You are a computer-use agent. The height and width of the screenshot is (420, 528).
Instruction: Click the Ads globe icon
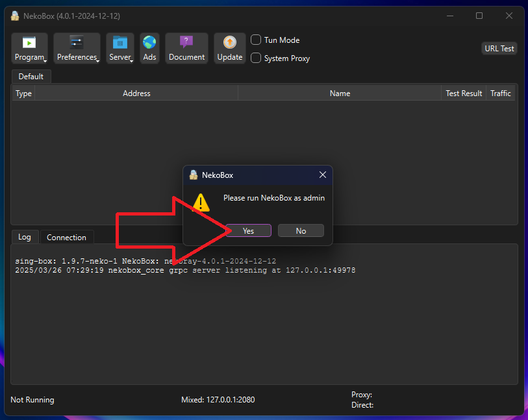pyautogui.click(x=149, y=42)
